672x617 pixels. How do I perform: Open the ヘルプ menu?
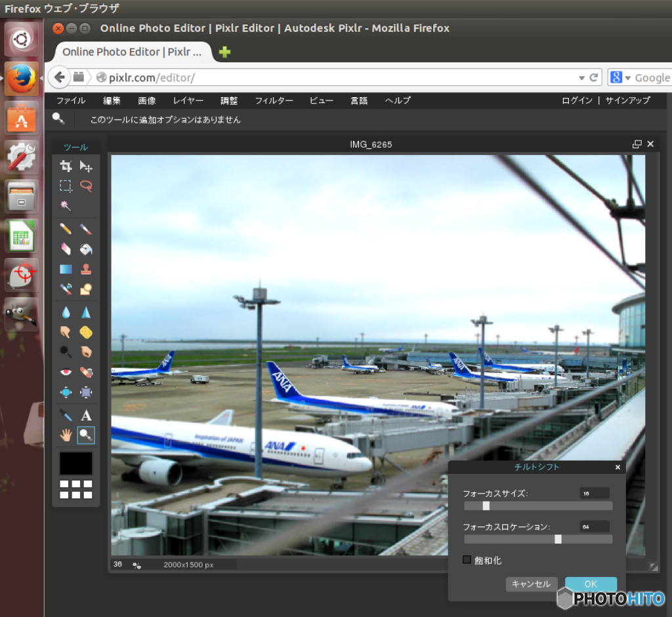[398, 100]
